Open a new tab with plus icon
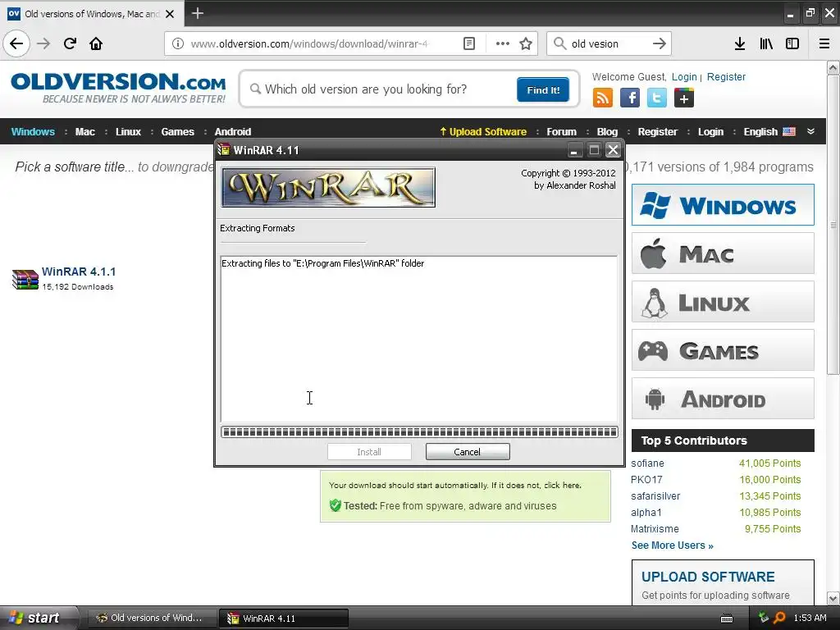This screenshot has height=630, width=840. pyautogui.click(x=197, y=13)
